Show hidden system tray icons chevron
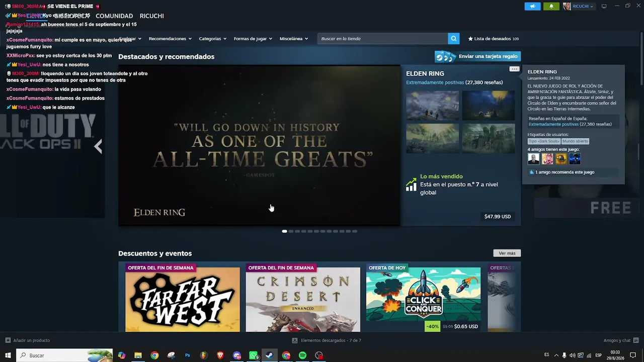This screenshot has width=644, height=362. point(556,355)
